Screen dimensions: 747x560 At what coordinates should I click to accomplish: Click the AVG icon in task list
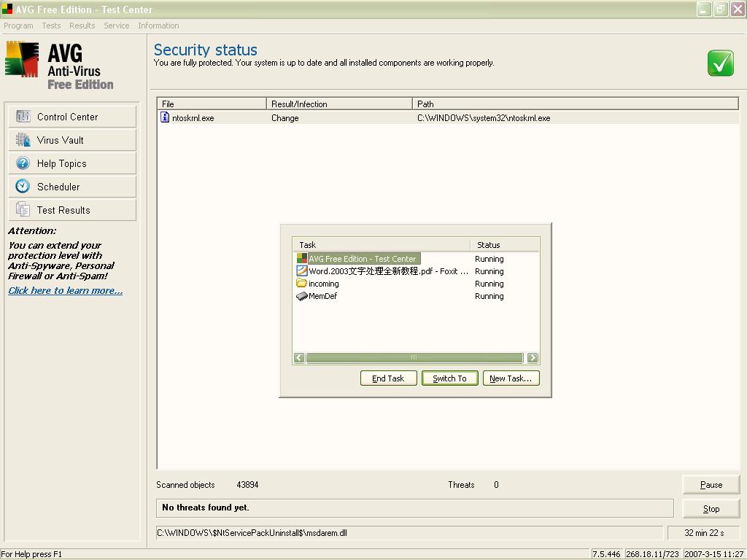(301, 258)
